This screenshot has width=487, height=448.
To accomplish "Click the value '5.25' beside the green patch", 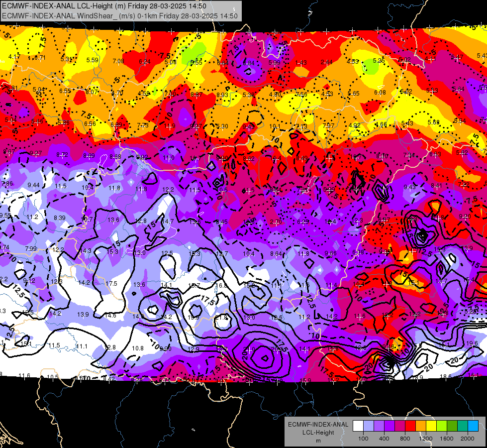I will click(x=379, y=61).
